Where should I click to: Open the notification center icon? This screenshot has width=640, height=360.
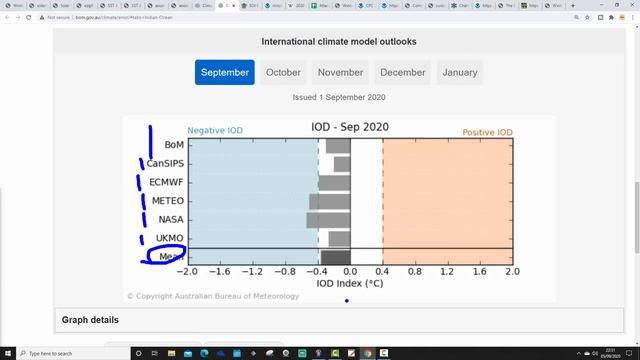pos(629,353)
